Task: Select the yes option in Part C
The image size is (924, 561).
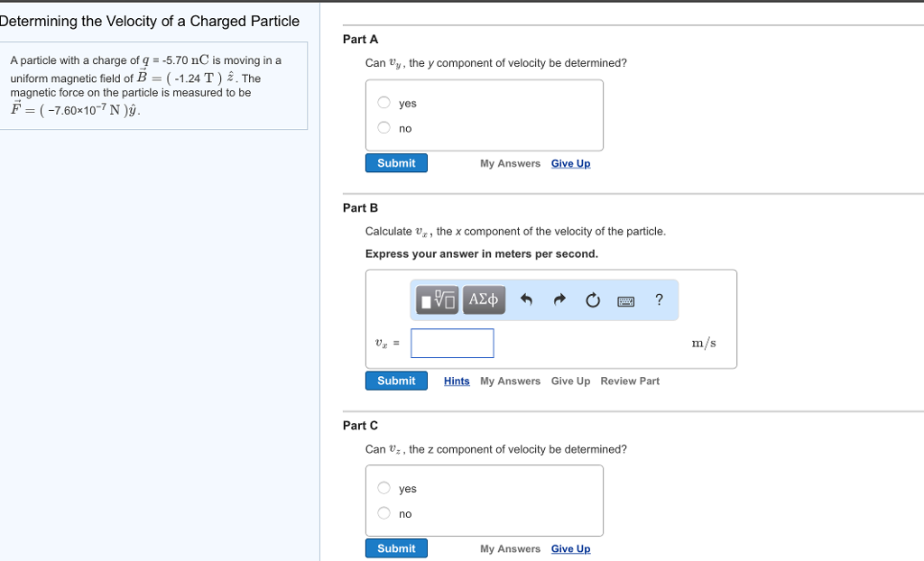Action: point(383,488)
